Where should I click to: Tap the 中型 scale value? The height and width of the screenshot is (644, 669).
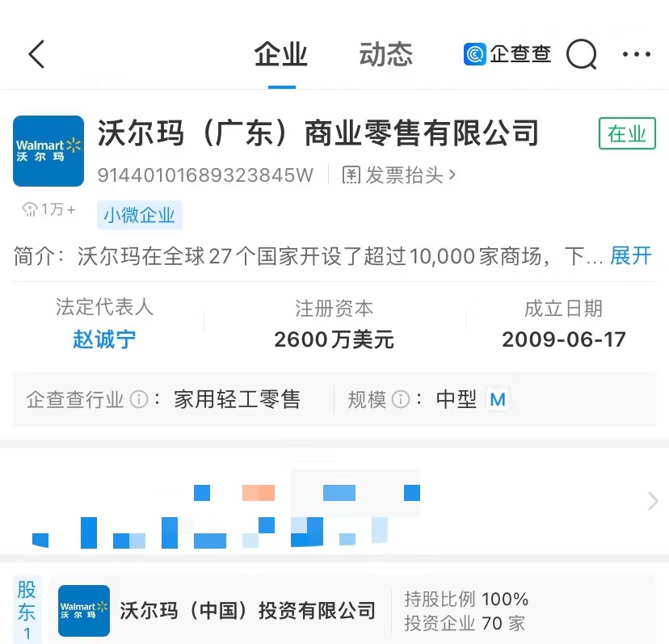coord(456,399)
